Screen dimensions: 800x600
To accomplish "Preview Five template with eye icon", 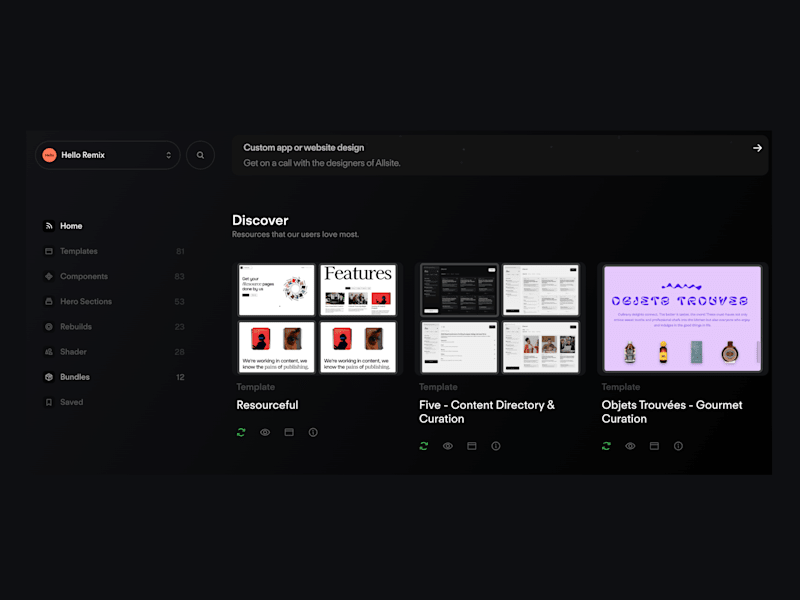I will click(447, 446).
